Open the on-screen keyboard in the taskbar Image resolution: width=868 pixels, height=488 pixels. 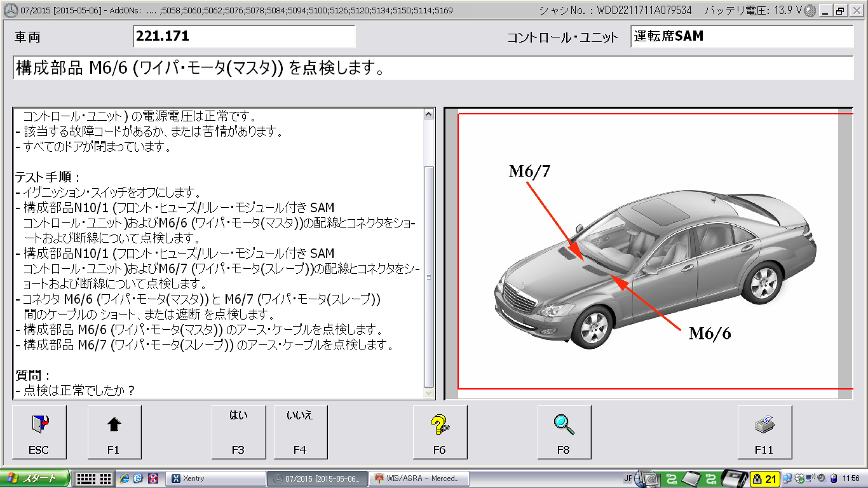coord(94,478)
